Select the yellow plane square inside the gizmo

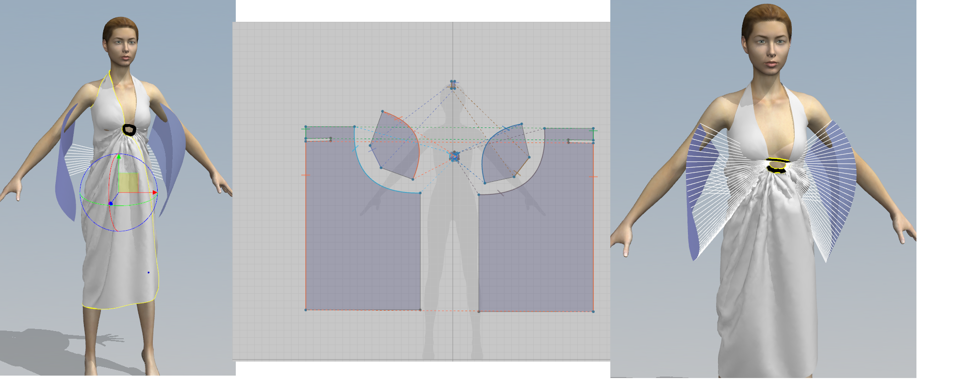[128, 183]
